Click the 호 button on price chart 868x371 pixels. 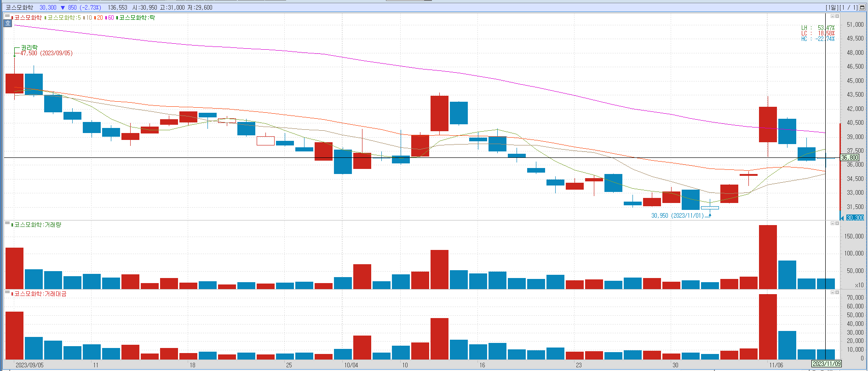coord(7,23)
